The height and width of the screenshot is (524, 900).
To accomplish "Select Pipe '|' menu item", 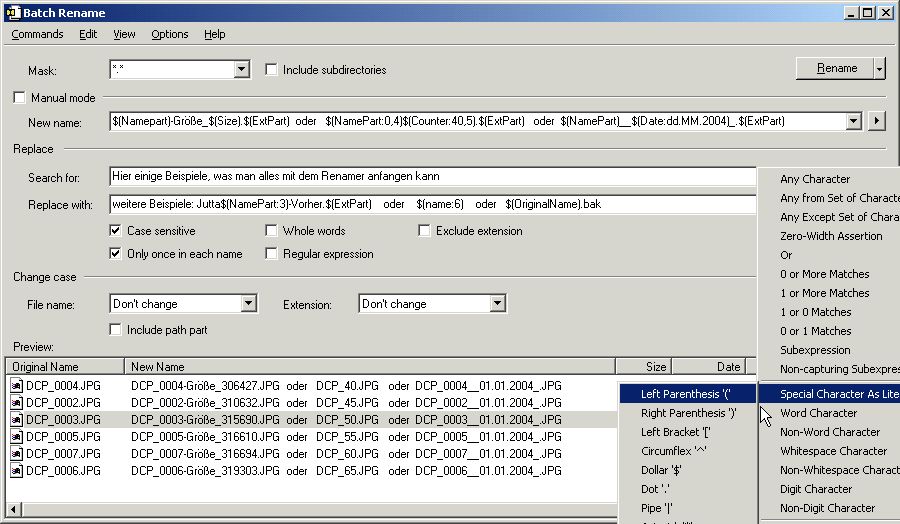I will (x=688, y=507).
